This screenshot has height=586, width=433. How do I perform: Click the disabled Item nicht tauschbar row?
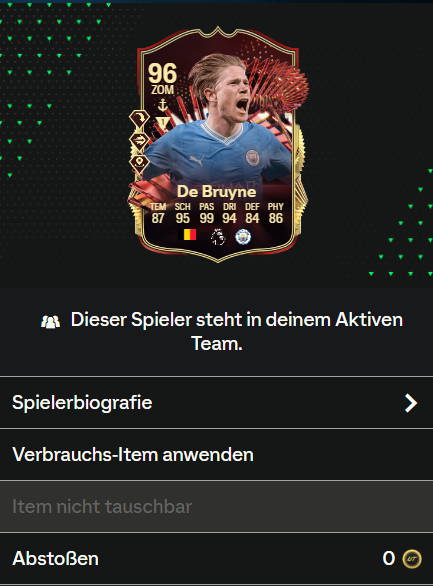(x=216, y=506)
